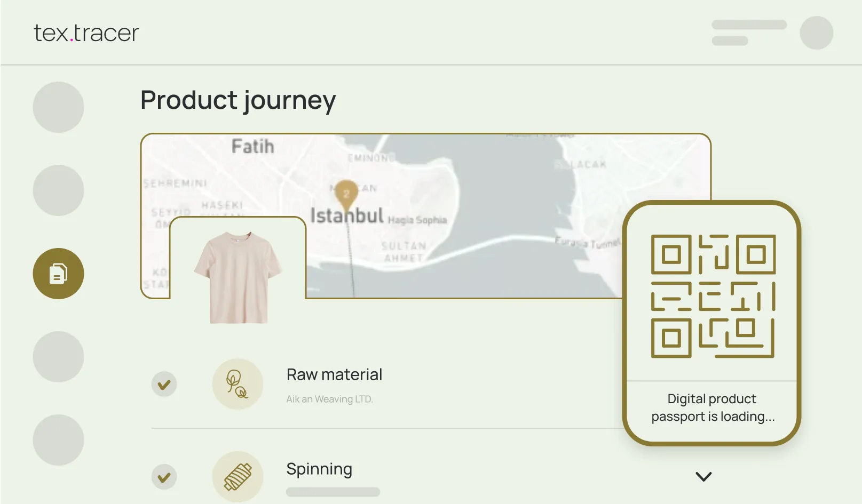
Task: Select the Spinning stage row
Action: 319,469
